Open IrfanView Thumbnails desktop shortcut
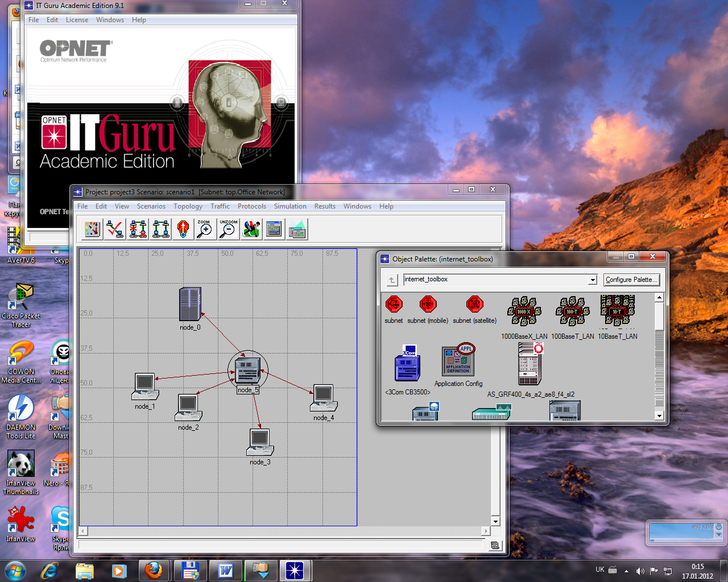728x582 pixels. [21, 473]
